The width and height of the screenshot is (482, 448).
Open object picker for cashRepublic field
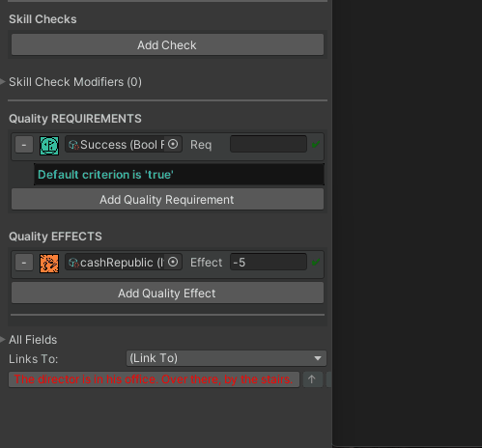pyautogui.click(x=173, y=262)
